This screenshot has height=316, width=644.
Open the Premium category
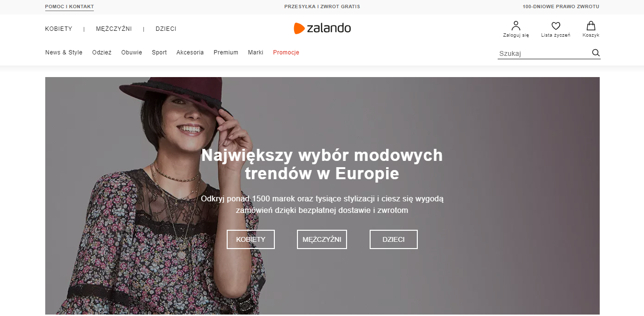(226, 53)
